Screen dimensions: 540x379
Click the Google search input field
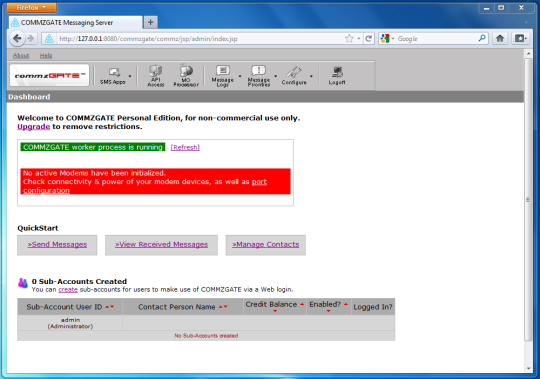coord(437,39)
